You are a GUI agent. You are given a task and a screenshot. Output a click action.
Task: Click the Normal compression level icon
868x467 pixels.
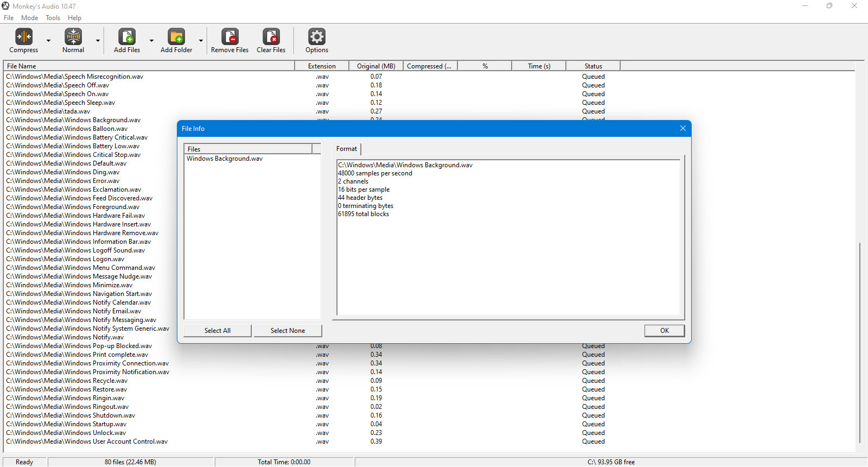pyautogui.click(x=73, y=36)
